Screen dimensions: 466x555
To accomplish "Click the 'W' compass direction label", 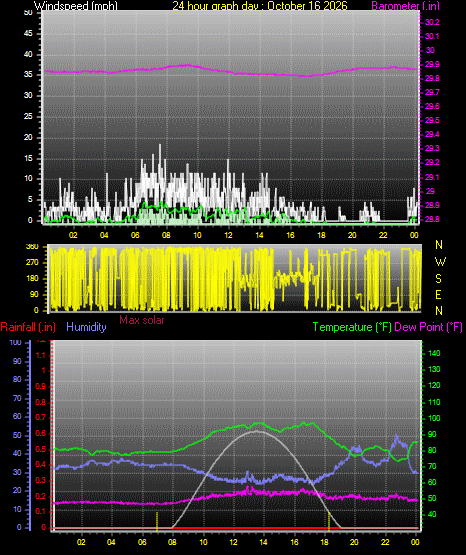I will (x=440, y=262).
